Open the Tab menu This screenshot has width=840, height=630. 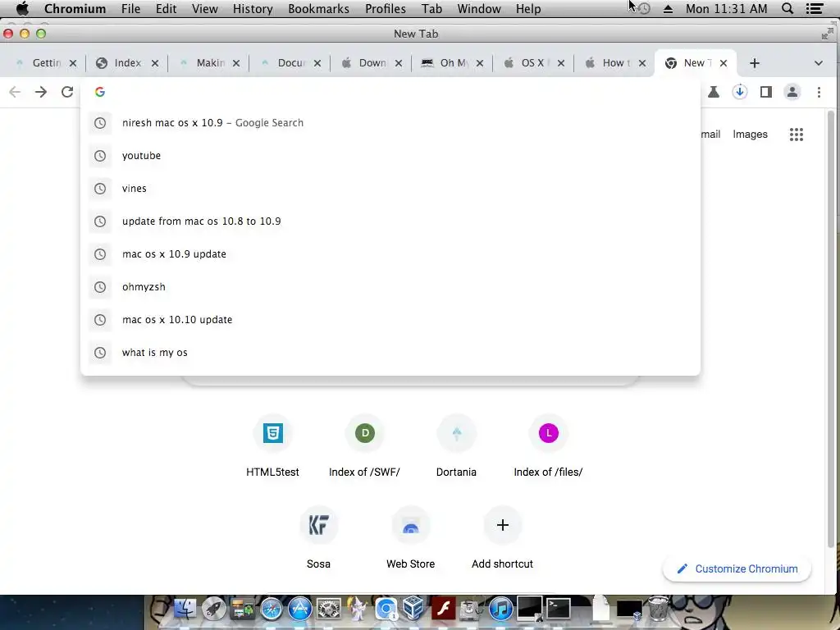[431, 8]
